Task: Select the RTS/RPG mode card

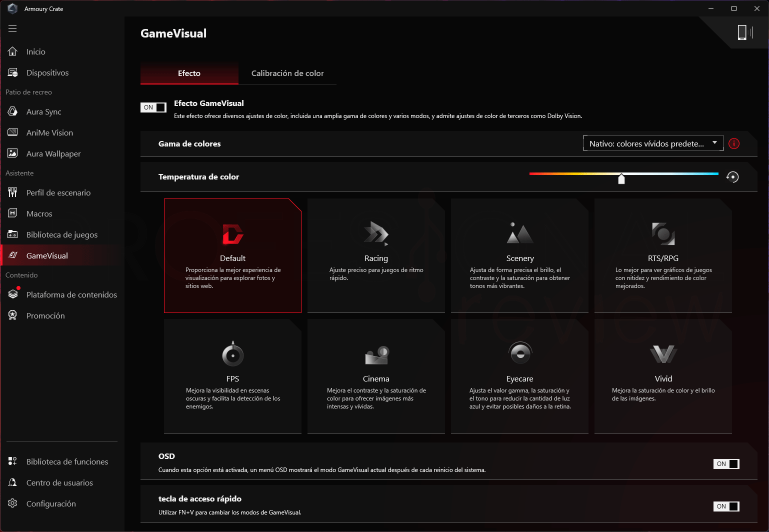Action: click(663, 255)
